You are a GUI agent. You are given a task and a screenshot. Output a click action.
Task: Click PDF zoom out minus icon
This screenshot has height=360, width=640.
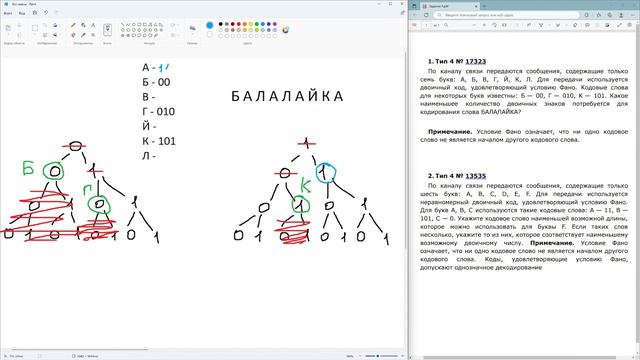point(474,25)
